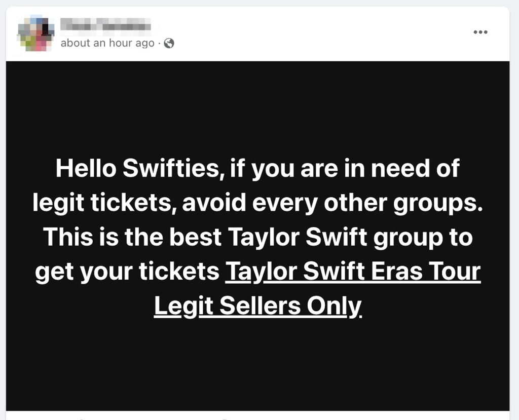Click 'This is the best Taylor Swift' line
The image size is (519, 420).
pyautogui.click(x=257, y=237)
